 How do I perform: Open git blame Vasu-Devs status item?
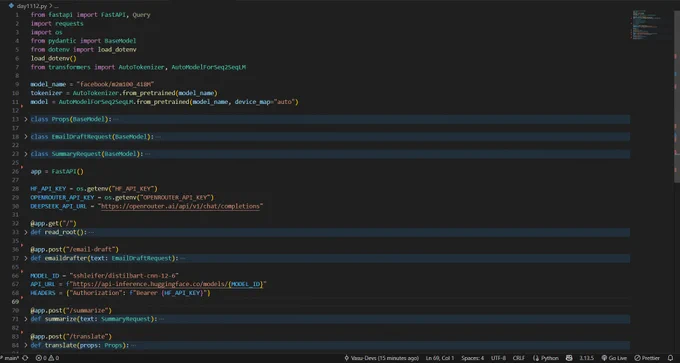382,358
